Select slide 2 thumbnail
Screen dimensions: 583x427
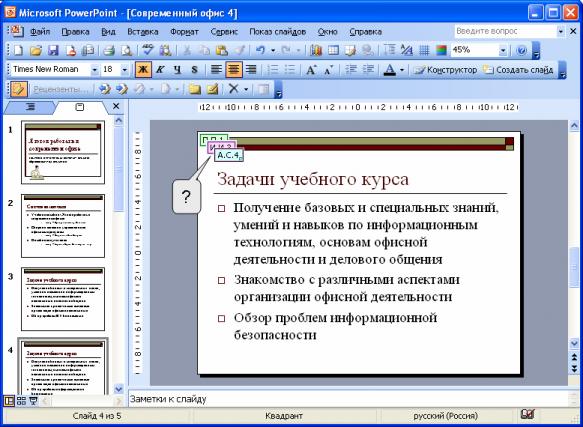[63, 226]
